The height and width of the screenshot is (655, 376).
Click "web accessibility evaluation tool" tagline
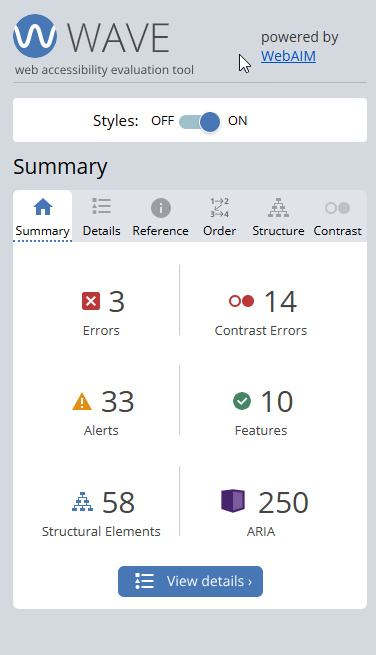pos(104,70)
